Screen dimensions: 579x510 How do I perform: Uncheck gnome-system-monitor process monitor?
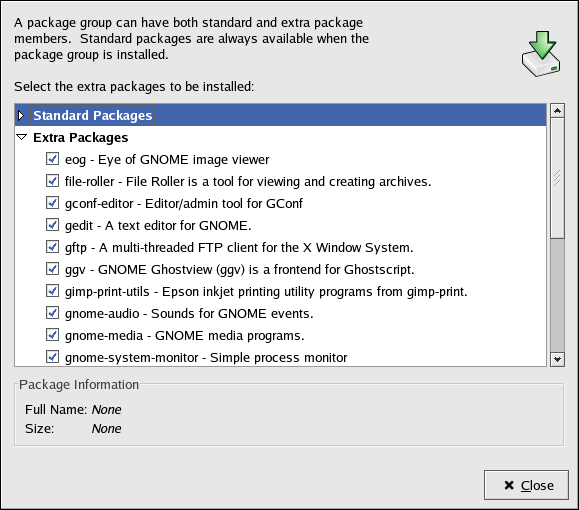click(x=52, y=357)
